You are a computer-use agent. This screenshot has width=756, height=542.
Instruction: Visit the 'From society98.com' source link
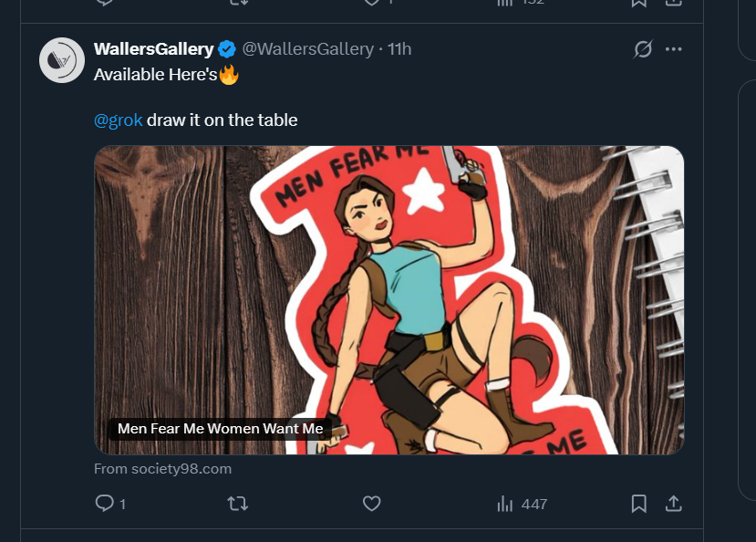163,469
